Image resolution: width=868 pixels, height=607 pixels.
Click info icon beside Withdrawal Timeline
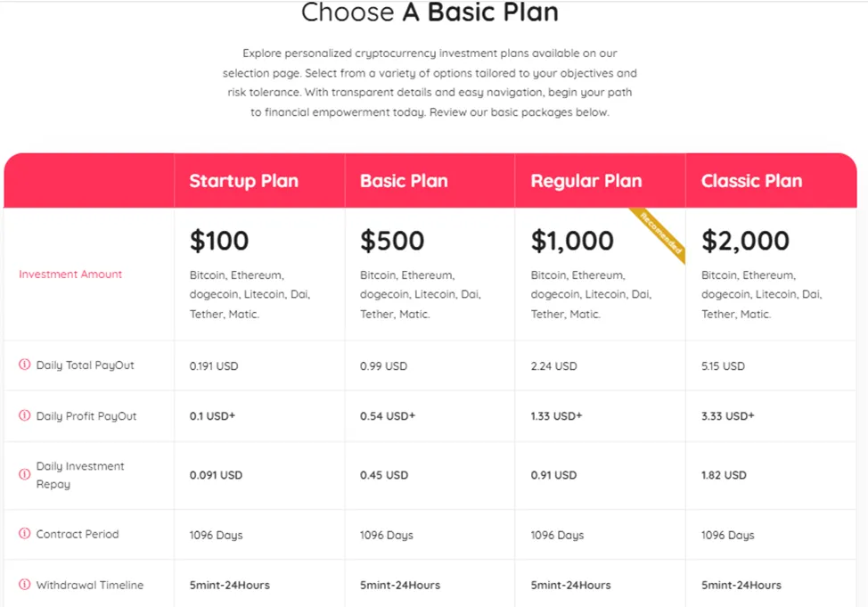24,585
